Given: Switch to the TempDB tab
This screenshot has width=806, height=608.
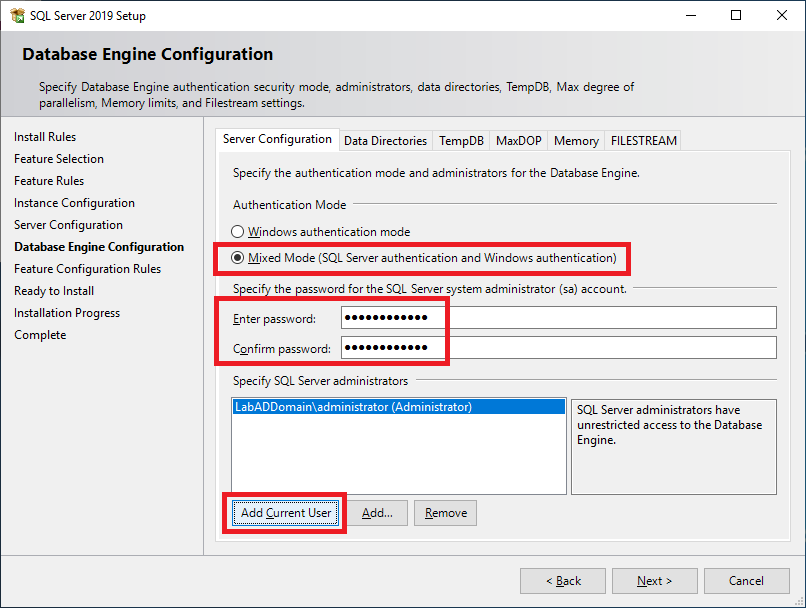Looking at the screenshot, I should click(461, 141).
